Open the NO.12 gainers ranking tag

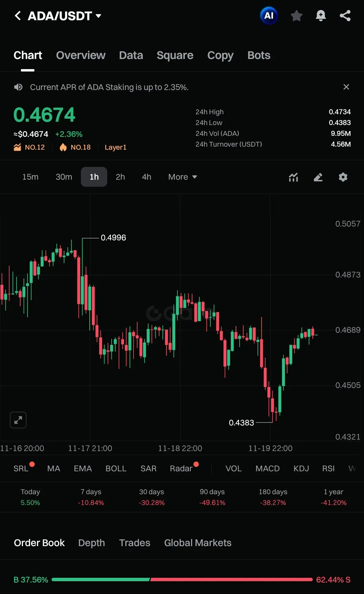tap(29, 147)
